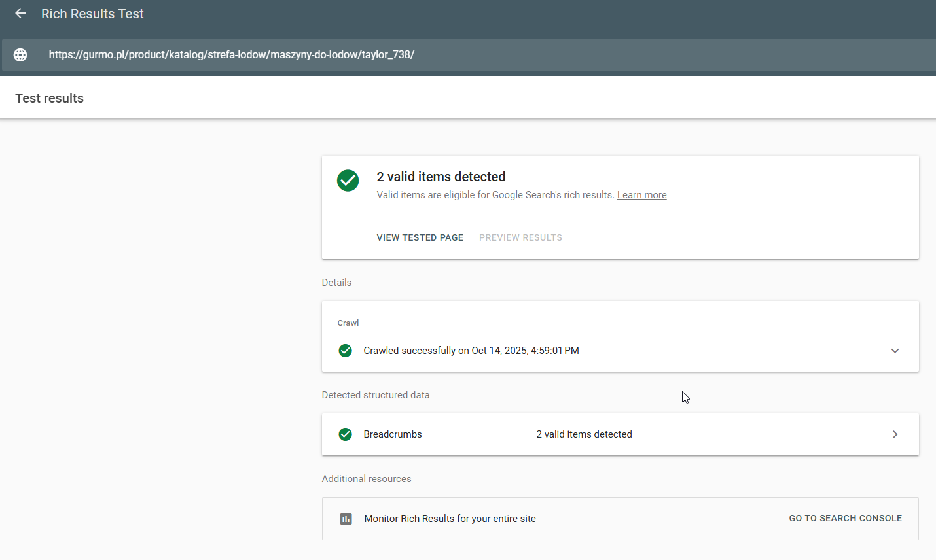Viewport: 936px width, 560px height.
Task: Click the crawl success checkmark icon
Action: (345, 351)
